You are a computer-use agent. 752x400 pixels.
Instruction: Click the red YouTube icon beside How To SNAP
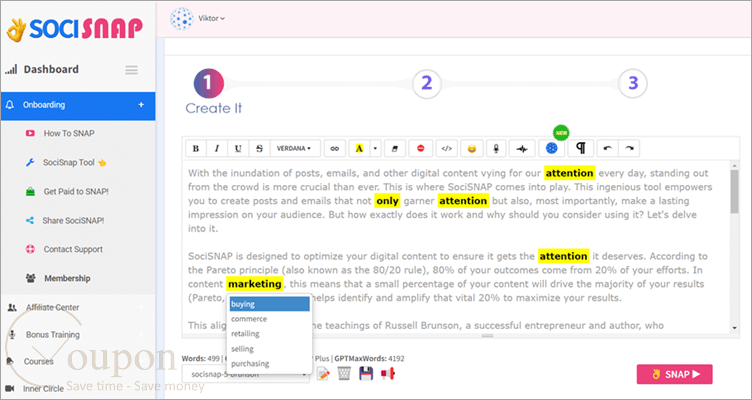(x=30, y=133)
